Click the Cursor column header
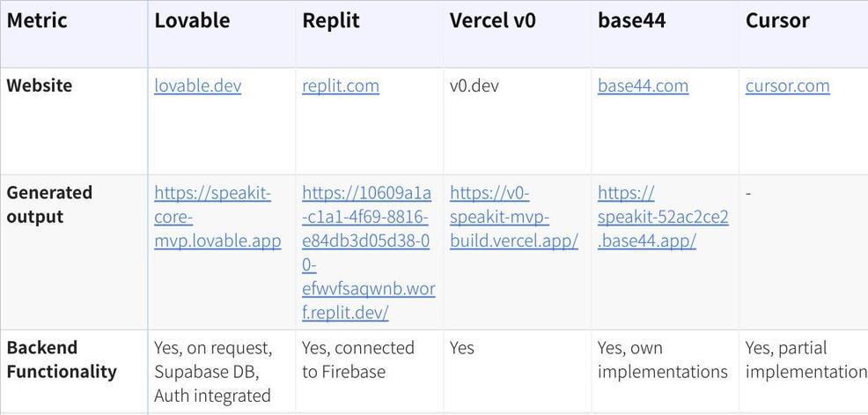 coord(776,21)
